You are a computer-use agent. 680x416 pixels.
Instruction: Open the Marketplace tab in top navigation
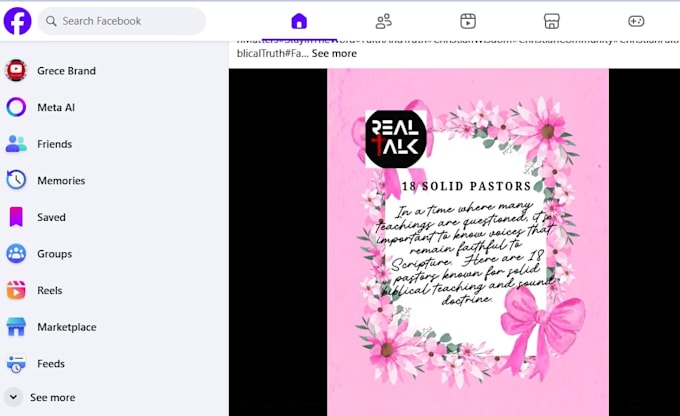tap(552, 21)
